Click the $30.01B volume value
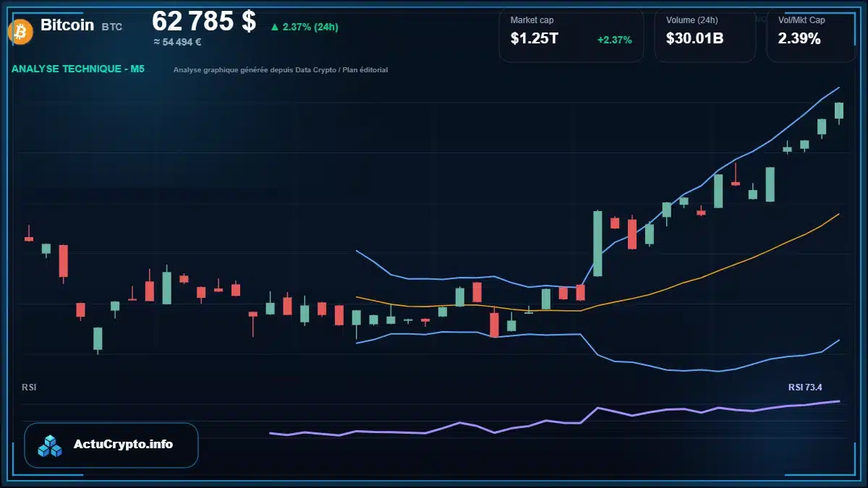Viewport: 868px width, 488px height. [694, 39]
